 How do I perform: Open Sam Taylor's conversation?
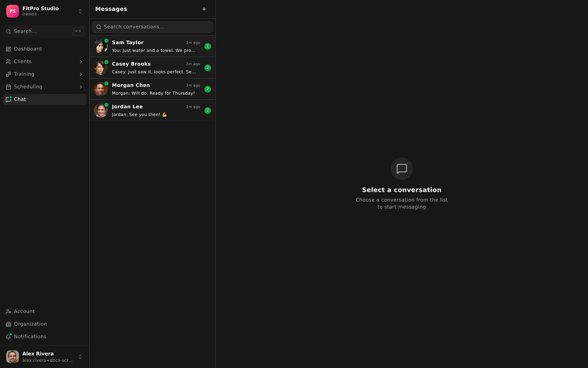152,46
